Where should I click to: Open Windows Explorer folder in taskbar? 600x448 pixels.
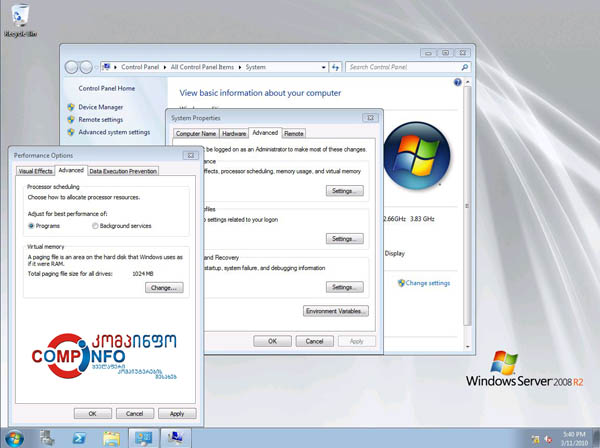(x=111, y=438)
